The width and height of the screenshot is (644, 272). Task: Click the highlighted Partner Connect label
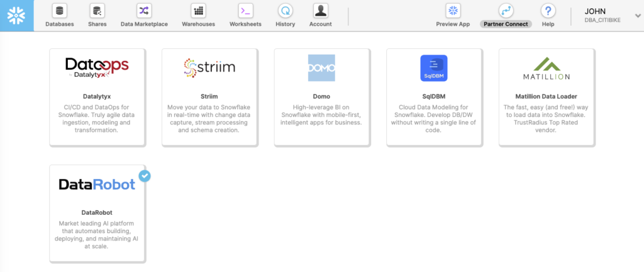(506, 24)
